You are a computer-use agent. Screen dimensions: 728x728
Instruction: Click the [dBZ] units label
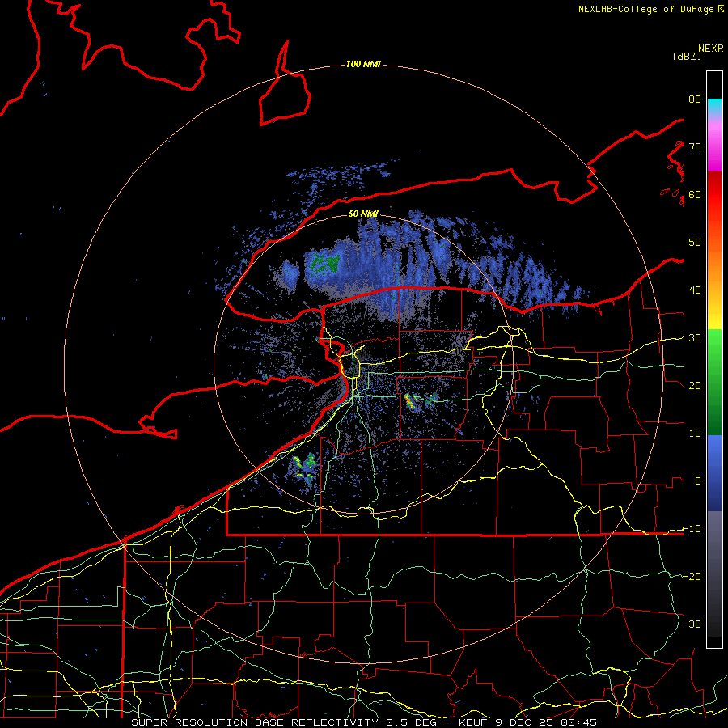(x=687, y=56)
